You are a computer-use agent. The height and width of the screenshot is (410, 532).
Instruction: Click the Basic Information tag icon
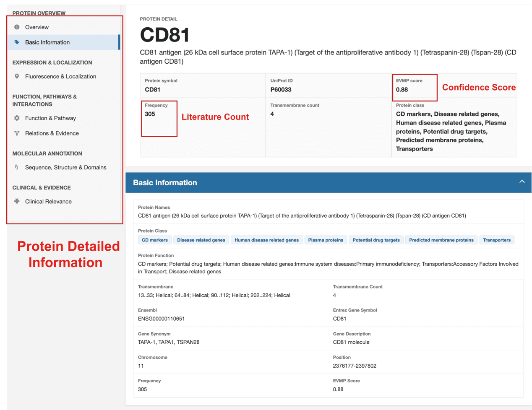click(x=17, y=42)
